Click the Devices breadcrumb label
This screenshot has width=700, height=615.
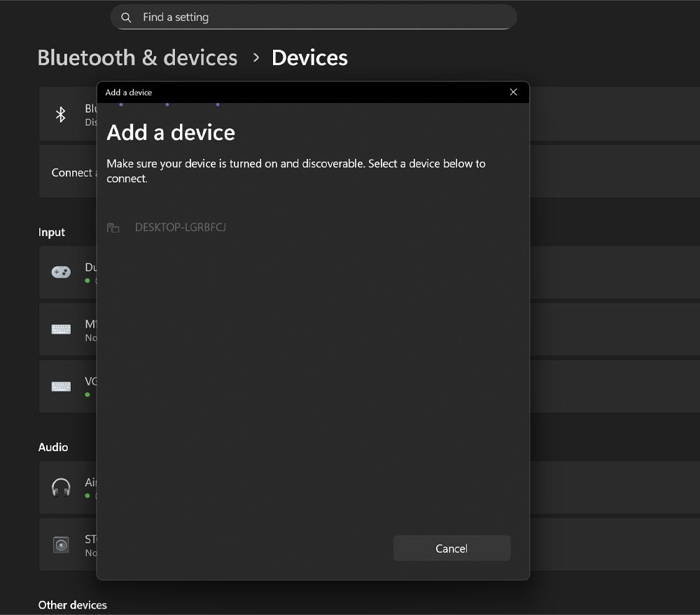[x=309, y=57]
